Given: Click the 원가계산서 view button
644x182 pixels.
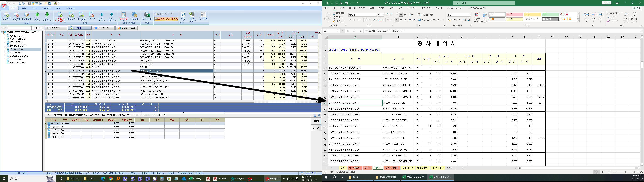Looking at the screenshot, I should point(103,28).
